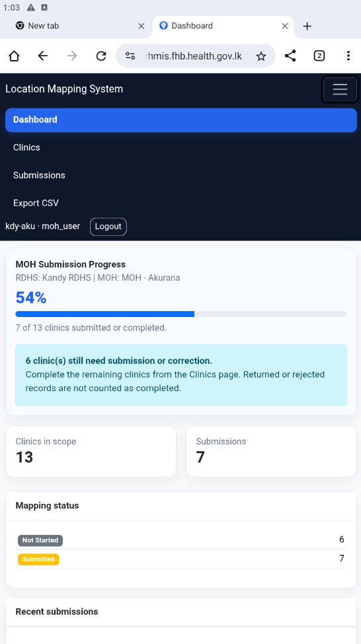Navigate back in browser
Image resolution: width=361 pixels, height=644 pixels.
(x=43, y=56)
